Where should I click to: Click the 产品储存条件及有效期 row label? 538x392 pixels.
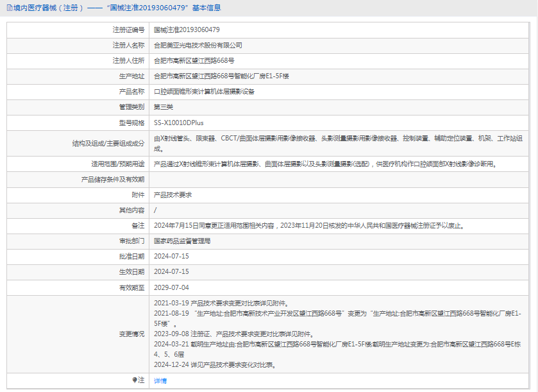pyautogui.click(x=113, y=180)
